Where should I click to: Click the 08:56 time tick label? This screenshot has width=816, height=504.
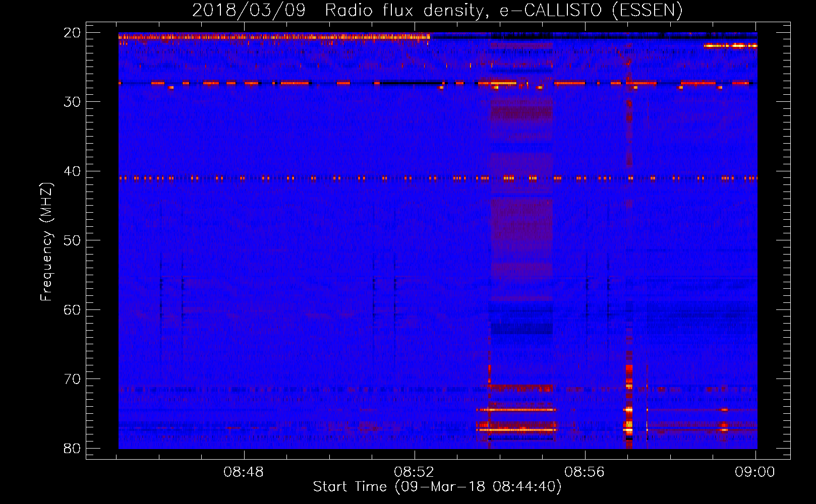point(585,472)
